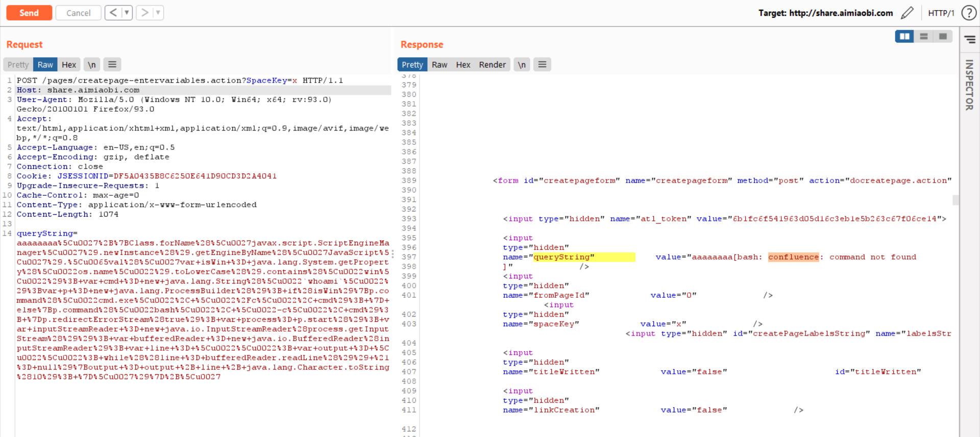Screen dimensions: 980x437
Task: Click the Content-Length header line
Action: 67,214
